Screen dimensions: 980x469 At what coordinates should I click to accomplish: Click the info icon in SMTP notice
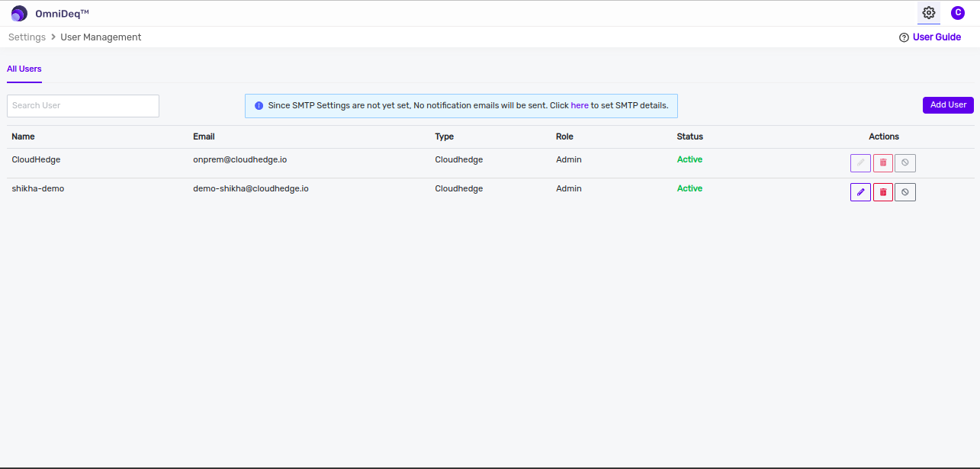259,106
